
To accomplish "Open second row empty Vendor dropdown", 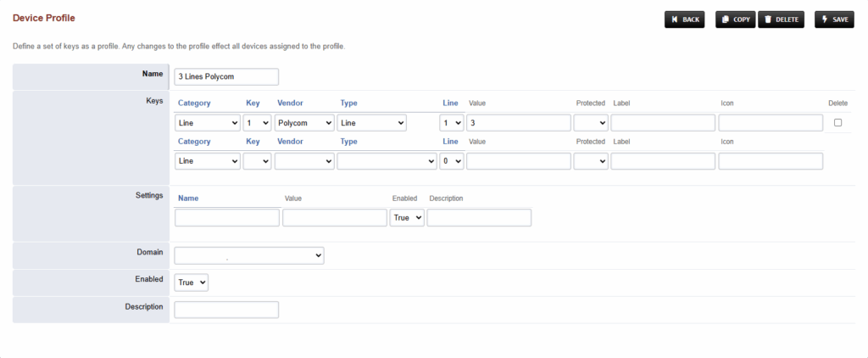I will 304,161.
